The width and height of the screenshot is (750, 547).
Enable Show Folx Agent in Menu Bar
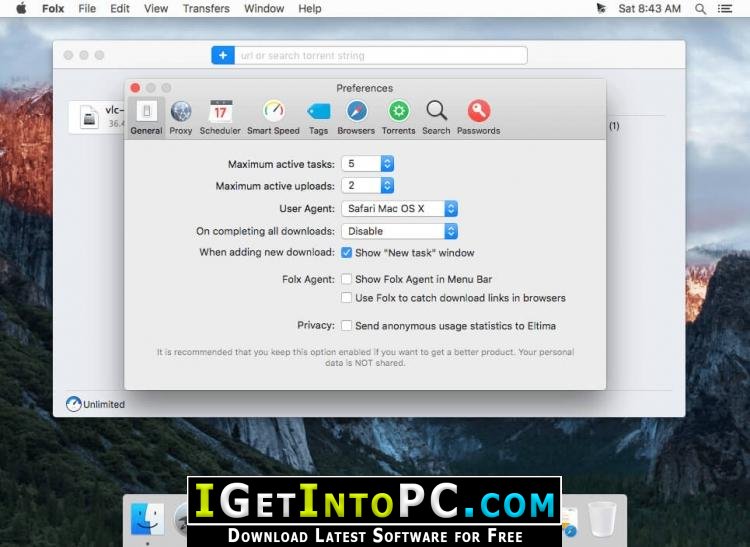point(346,279)
